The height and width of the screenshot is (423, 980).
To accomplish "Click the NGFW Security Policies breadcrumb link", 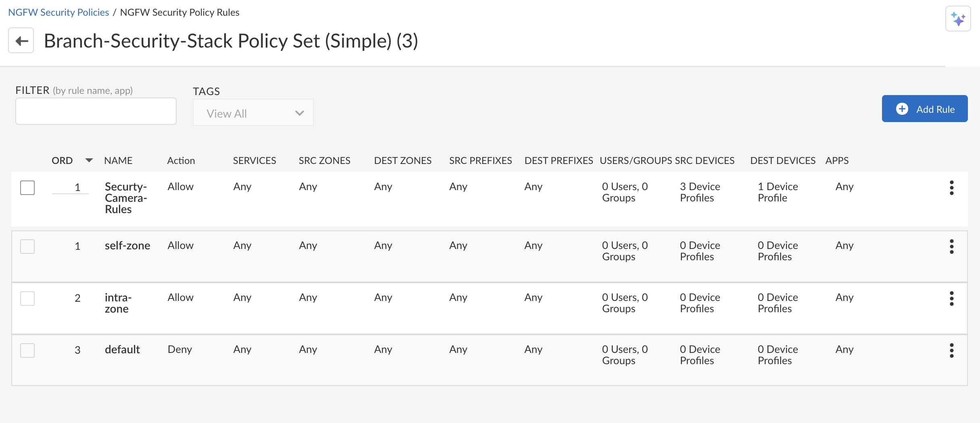I will [58, 12].
